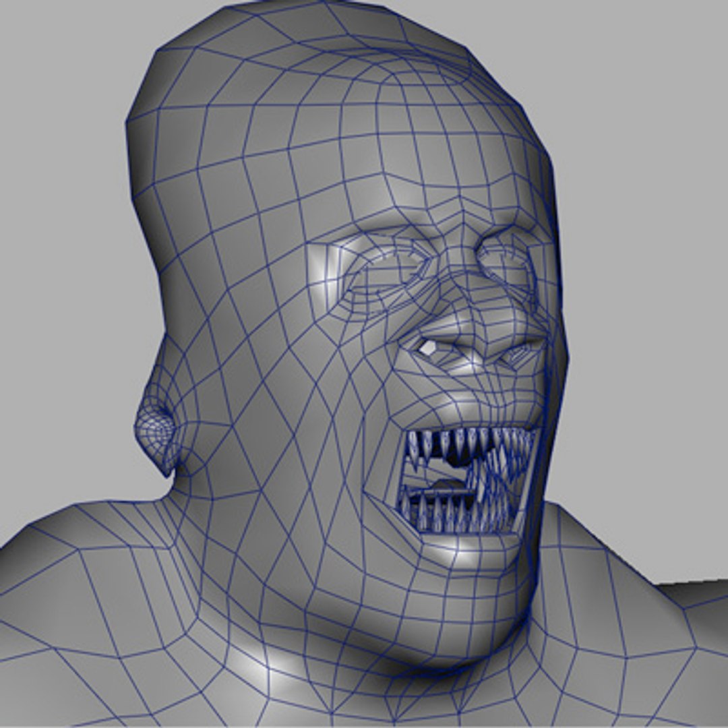Screen dimensions: 728x728
Task: Select the lower teeth row in mouth
Action: [x=457, y=512]
